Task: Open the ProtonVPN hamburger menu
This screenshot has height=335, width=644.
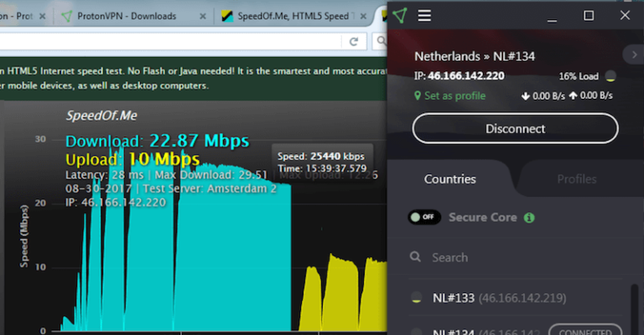Action: coord(425,15)
